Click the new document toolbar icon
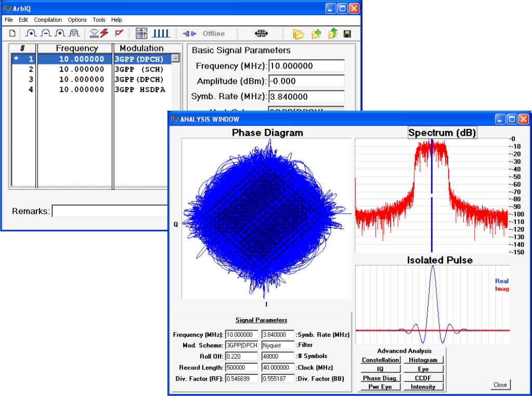This screenshot has height=396, width=532. tap(12, 34)
